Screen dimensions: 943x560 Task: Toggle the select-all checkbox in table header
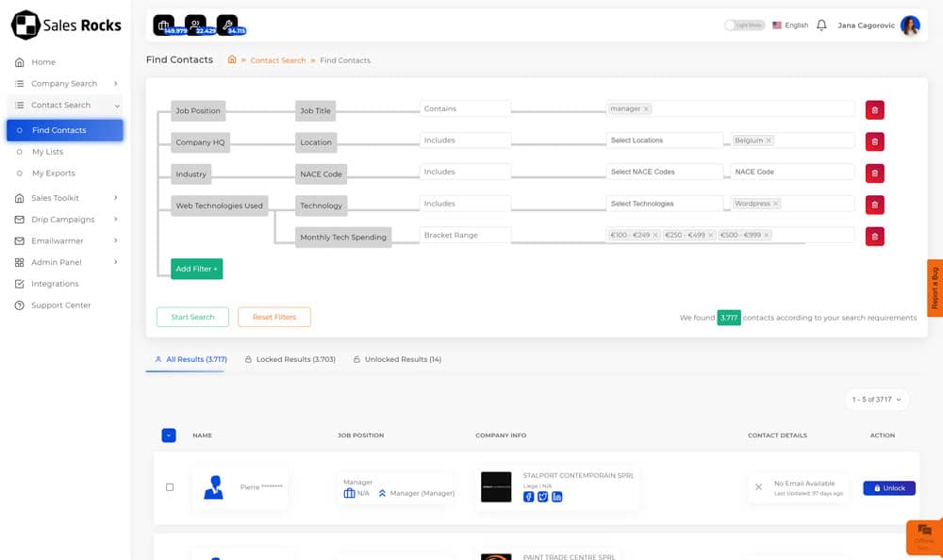[168, 436]
